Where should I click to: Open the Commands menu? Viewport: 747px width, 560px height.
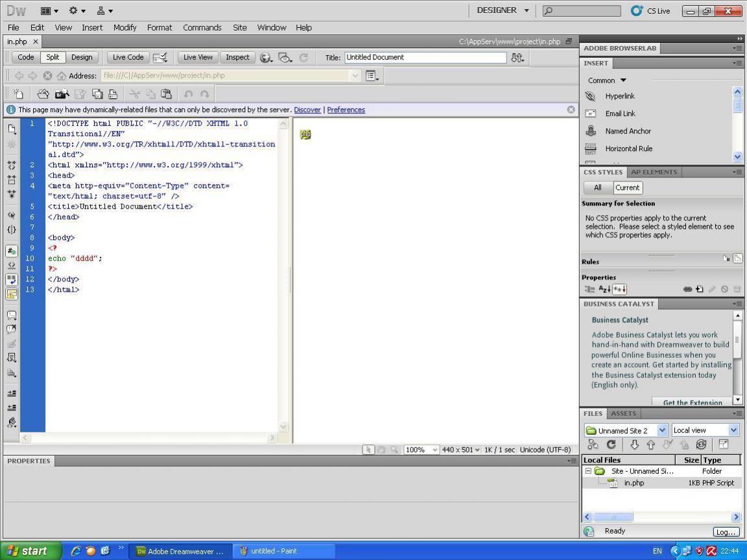pyautogui.click(x=202, y=28)
